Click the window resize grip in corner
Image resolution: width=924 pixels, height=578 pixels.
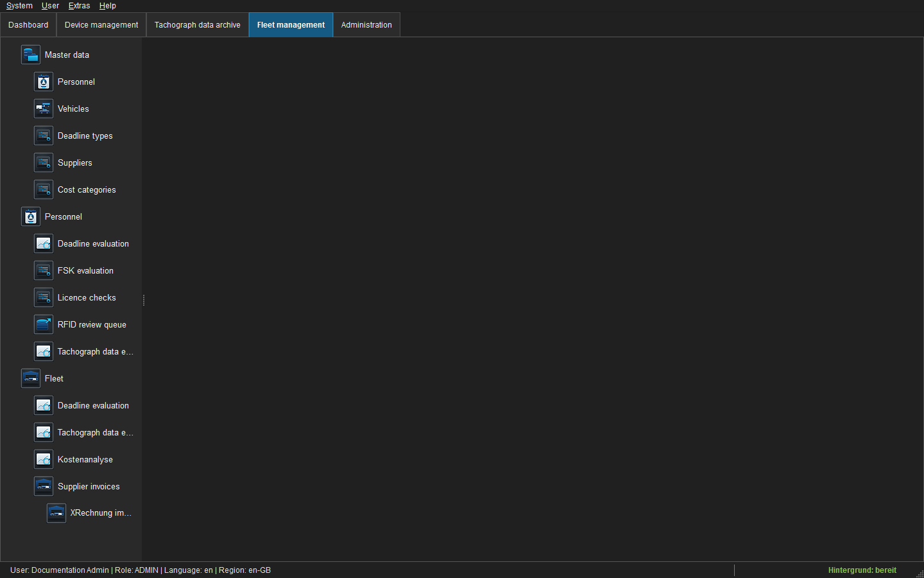click(x=919, y=574)
